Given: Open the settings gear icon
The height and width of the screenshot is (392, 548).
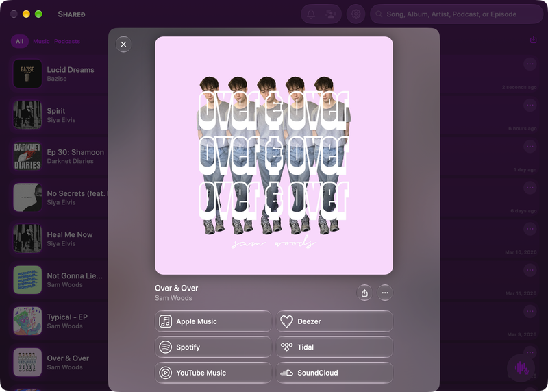Looking at the screenshot, I should click(356, 14).
